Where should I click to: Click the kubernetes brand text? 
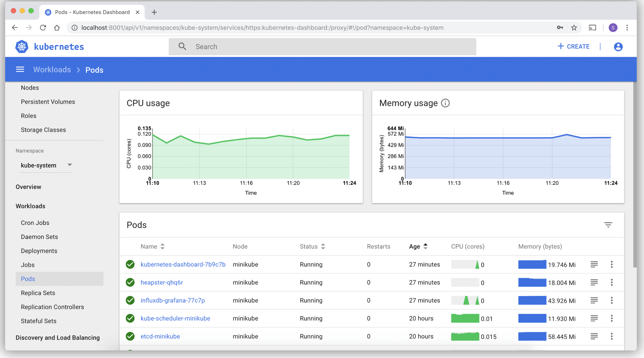(x=59, y=47)
